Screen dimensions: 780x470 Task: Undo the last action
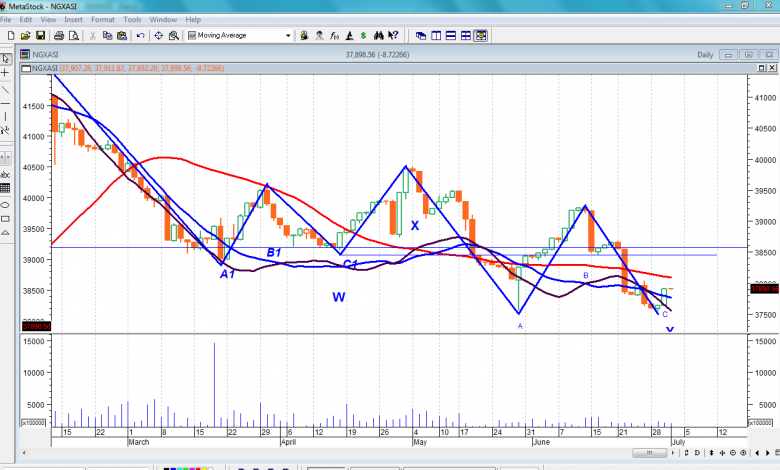click(x=140, y=35)
